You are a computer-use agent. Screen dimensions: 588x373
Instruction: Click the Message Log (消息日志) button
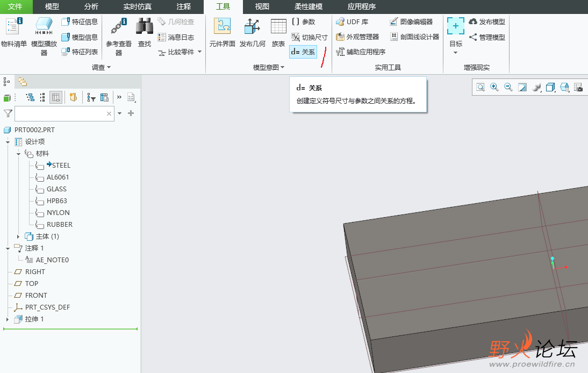tap(176, 37)
